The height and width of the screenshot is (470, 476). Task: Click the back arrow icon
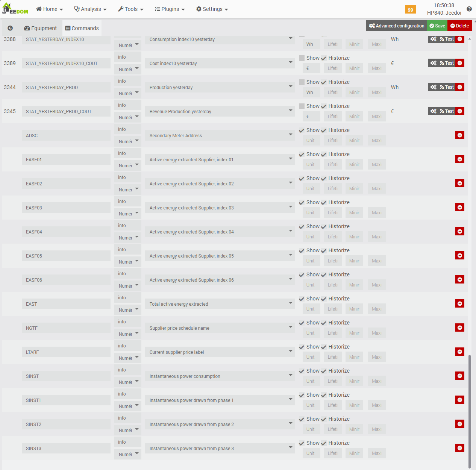pyautogui.click(x=10, y=28)
